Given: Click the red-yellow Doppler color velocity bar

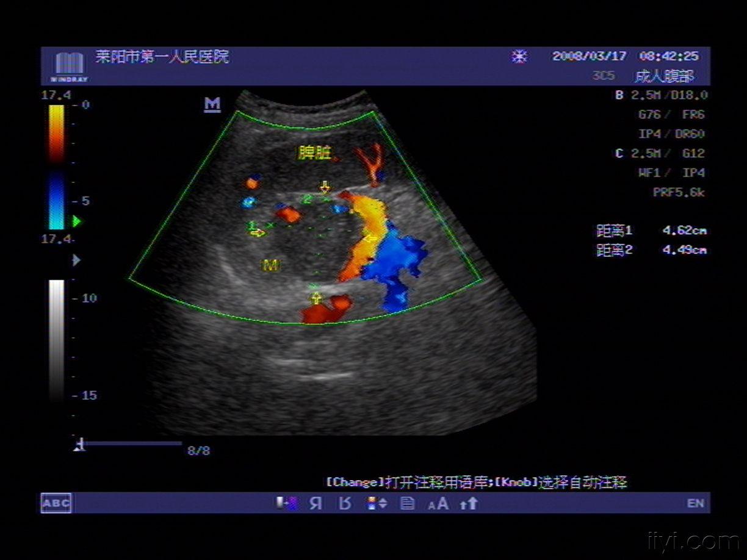Looking at the screenshot, I should pos(56,133).
